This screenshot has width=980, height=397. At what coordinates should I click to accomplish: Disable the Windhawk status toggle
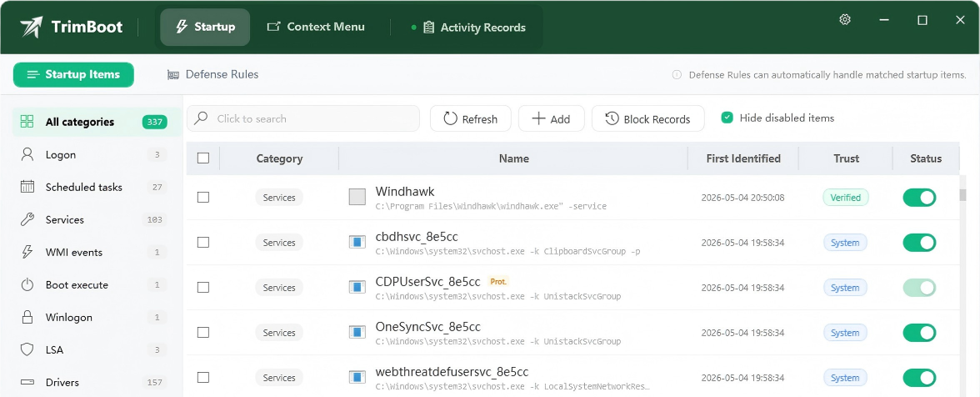click(x=919, y=198)
